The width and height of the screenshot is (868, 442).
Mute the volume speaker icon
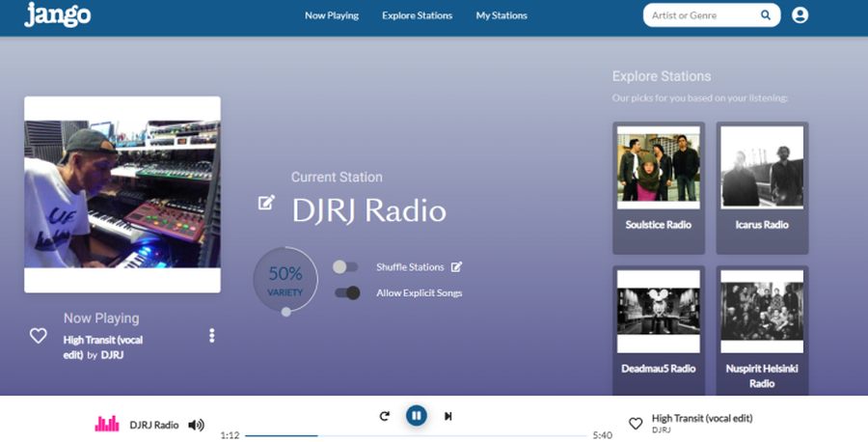[196, 425]
